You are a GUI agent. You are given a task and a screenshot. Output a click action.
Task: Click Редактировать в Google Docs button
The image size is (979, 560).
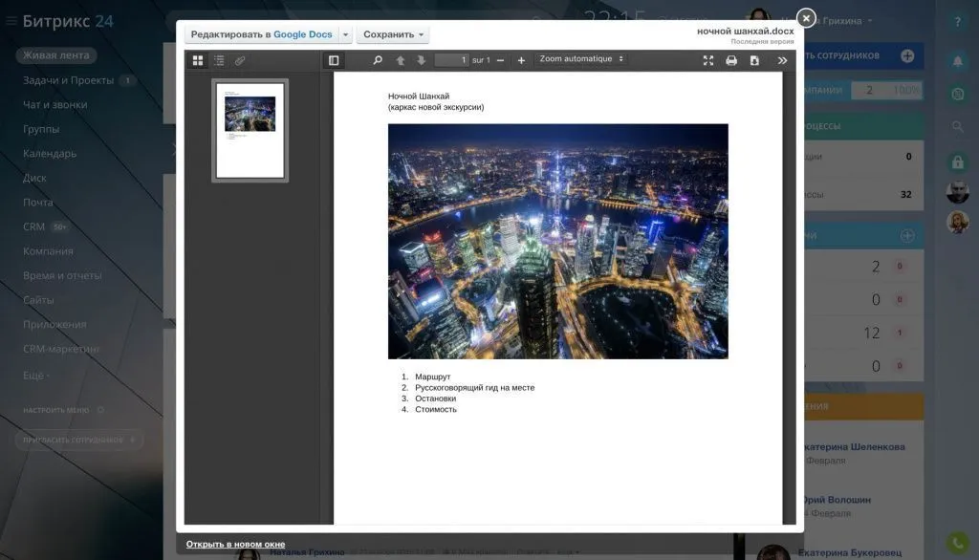click(261, 34)
